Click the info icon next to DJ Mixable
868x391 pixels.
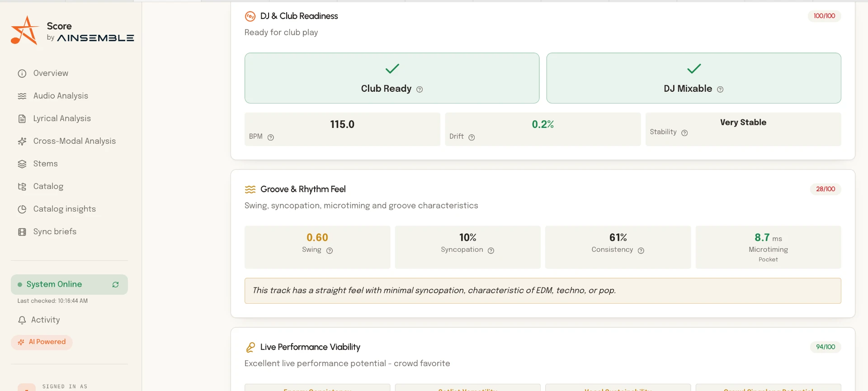720,90
